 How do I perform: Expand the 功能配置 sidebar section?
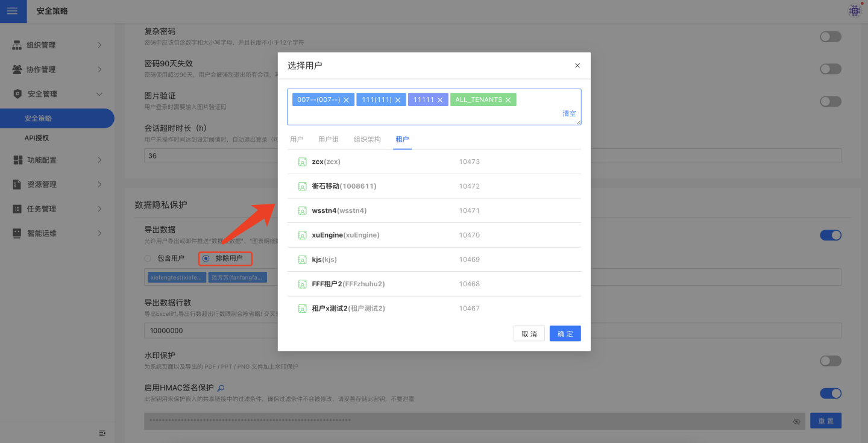(57, 160)
